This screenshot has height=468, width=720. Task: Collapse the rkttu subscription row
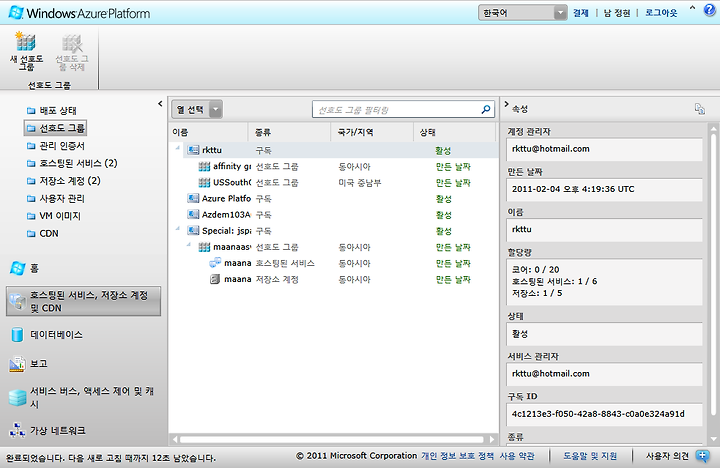(178, 148)
